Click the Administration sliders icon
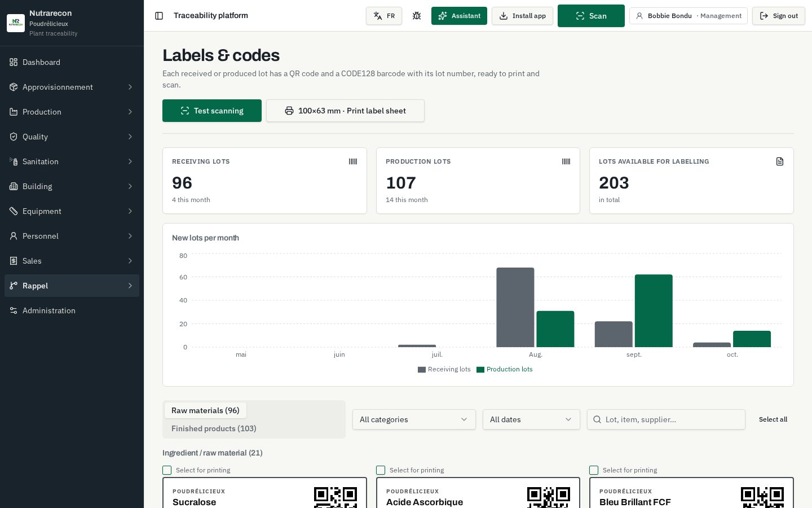The height and width of the screenshot is (508, 812). [14, 310]
